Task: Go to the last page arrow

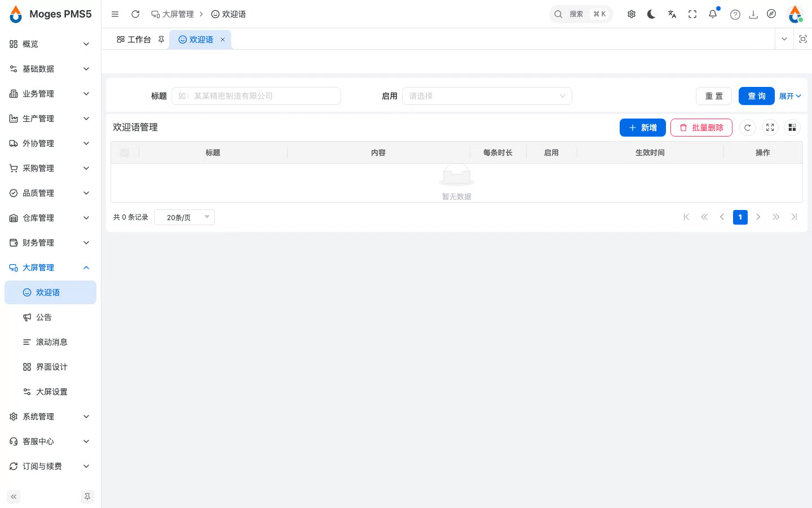Action: point(794,217)
